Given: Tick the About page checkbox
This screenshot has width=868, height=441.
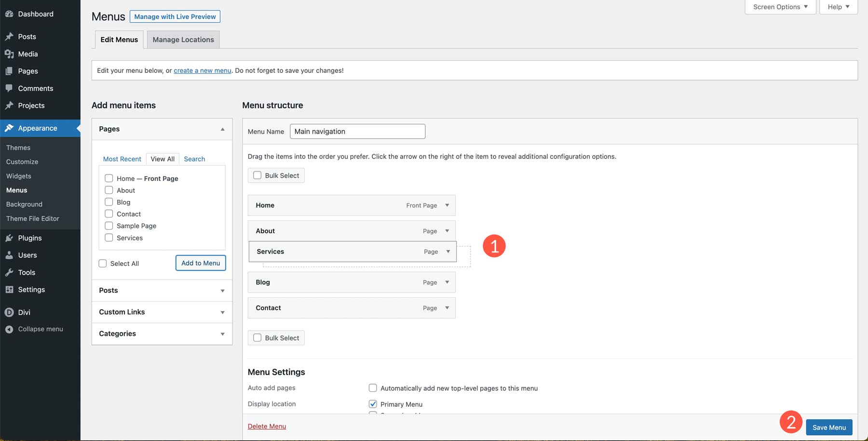Looking at the screenshot, I should [x=109, y=190].
